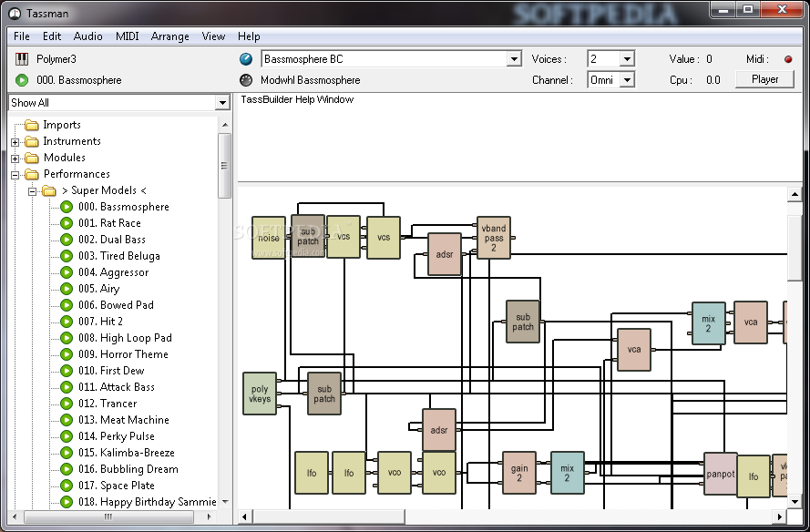810x532 pixels.
Task: Select the mix 2 module next to gain 2
Action: [x=568, y=473]
